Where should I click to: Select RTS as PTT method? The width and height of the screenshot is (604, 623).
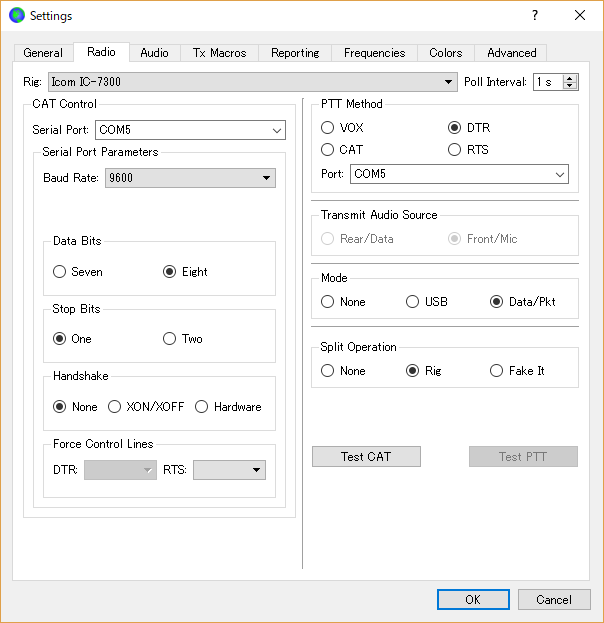[468, 149]
